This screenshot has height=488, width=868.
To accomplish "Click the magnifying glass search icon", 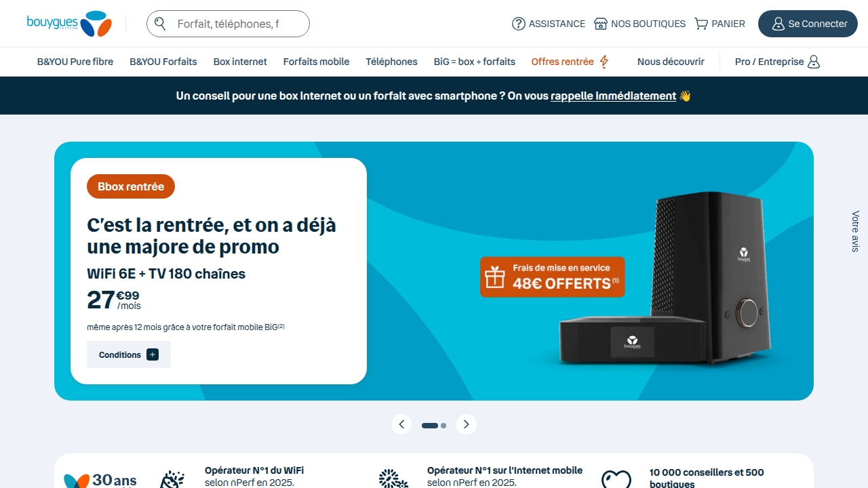I will click(x=160, y=24).
